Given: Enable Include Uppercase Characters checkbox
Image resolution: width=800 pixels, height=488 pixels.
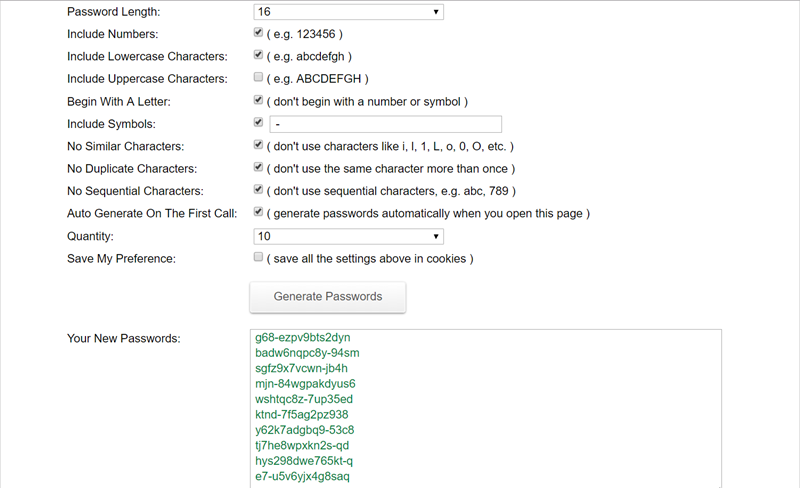Looking at the screenshot, I should pyautogui.click(x=259, y=78).
